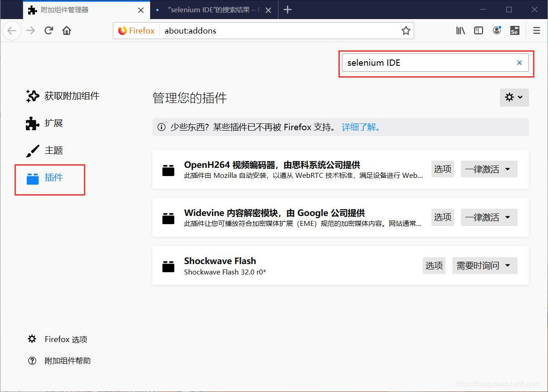Click the Shockwave Flash brick icon
This screenshot has width=548, height=392.
point(168,266)
